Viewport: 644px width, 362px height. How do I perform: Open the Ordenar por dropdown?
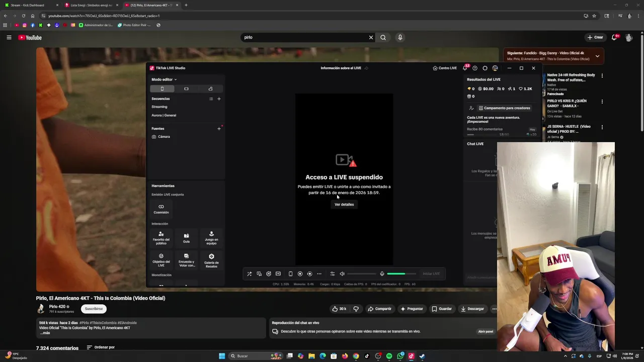click(x=101, y=347)
